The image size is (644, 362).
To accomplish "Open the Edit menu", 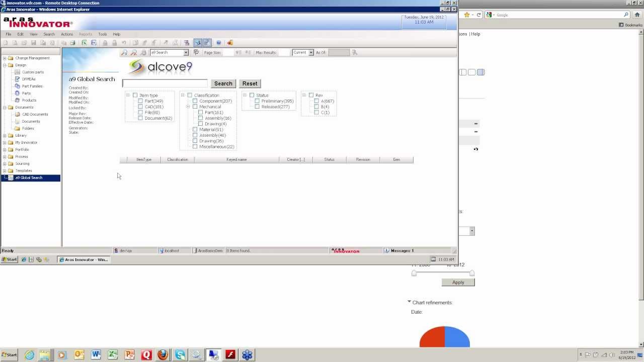I will point(20,34).
